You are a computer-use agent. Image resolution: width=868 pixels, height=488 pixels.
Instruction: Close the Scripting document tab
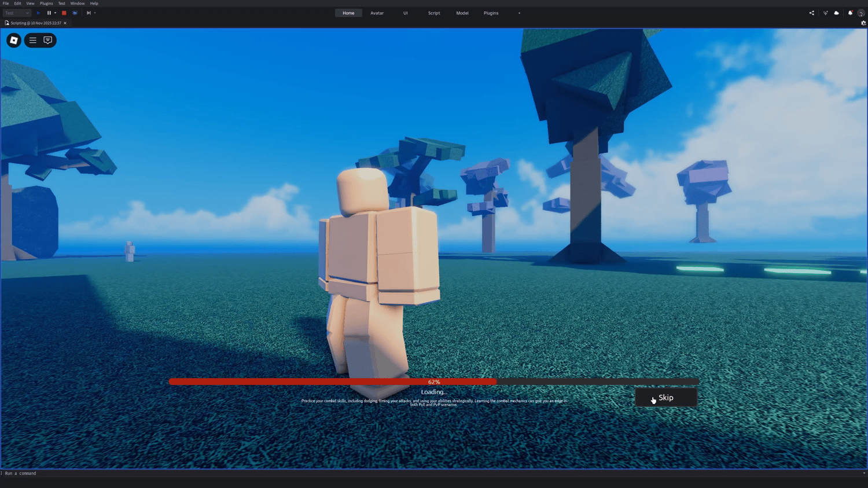tap(65, 23)
